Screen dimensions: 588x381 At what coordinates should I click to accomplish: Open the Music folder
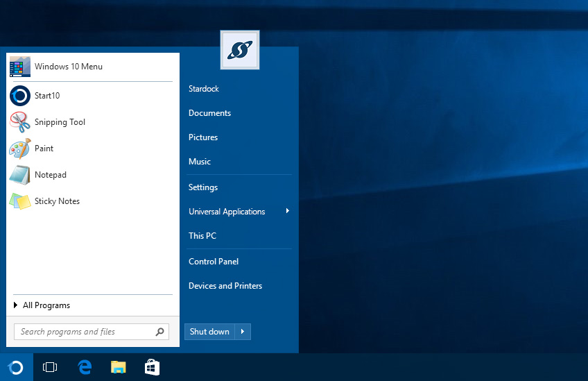tap(200, 162)
